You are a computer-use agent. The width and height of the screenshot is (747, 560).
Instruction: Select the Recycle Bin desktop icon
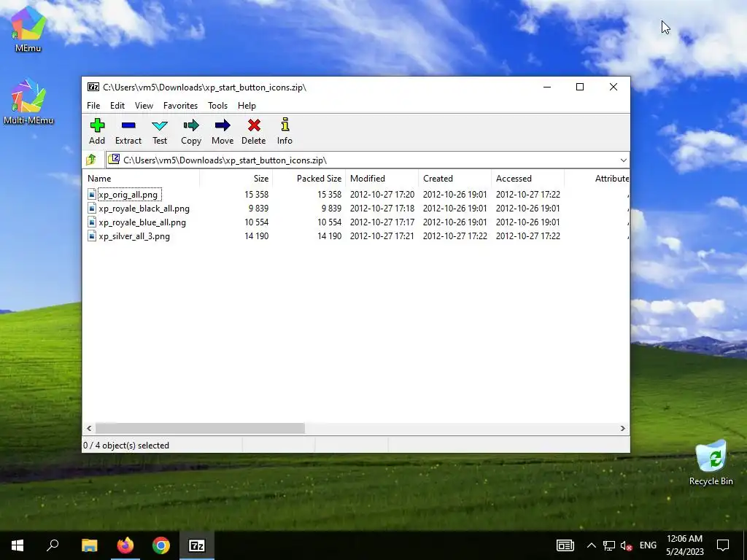(711, 463)
